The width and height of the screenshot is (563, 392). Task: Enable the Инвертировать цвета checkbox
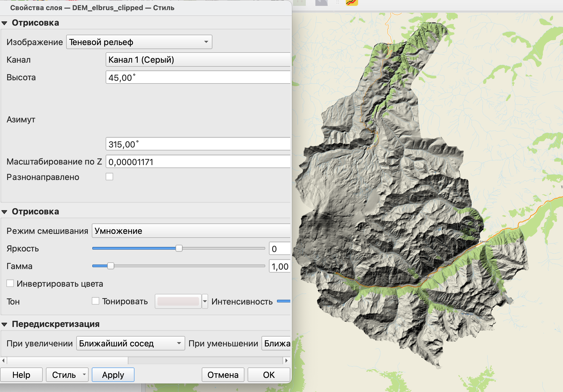pyautogui.click(x=10, y=283)
